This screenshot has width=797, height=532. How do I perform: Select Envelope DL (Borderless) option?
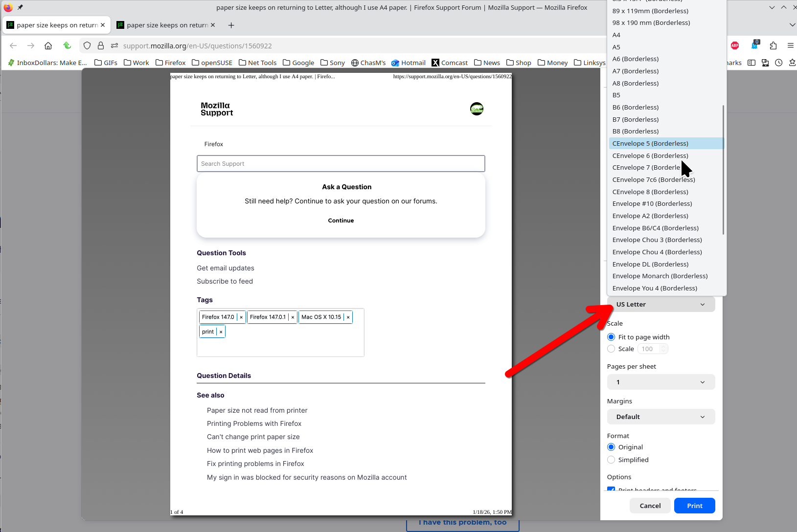pos(666,264)
